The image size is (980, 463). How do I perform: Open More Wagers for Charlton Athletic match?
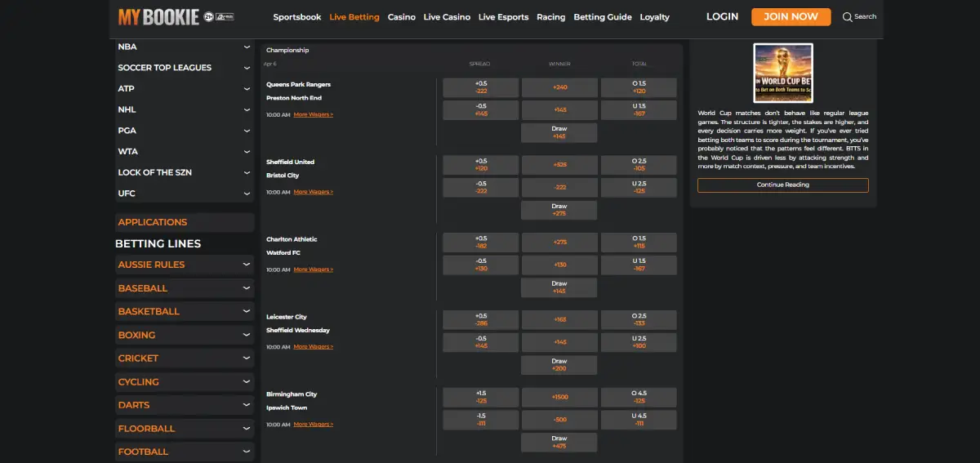click(314, 269)
